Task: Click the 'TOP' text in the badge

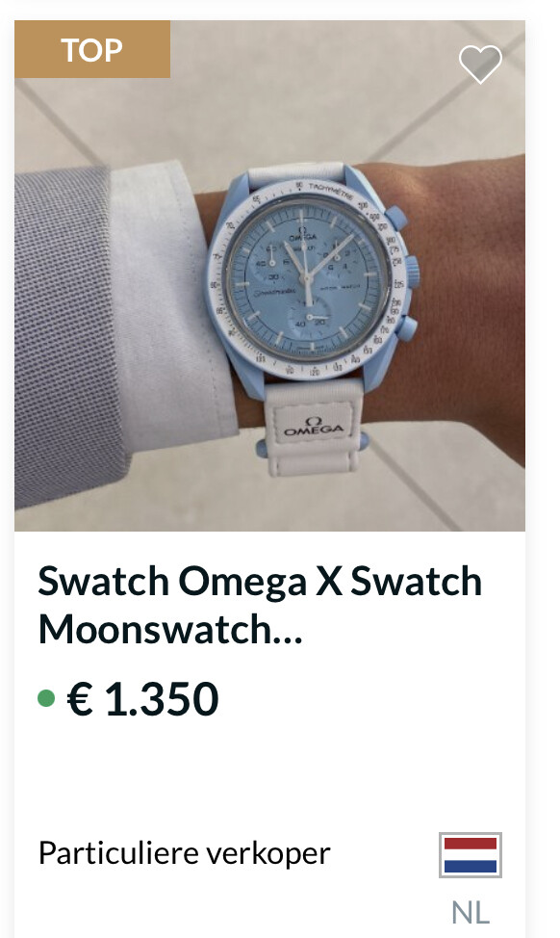Action: [92, 50]
